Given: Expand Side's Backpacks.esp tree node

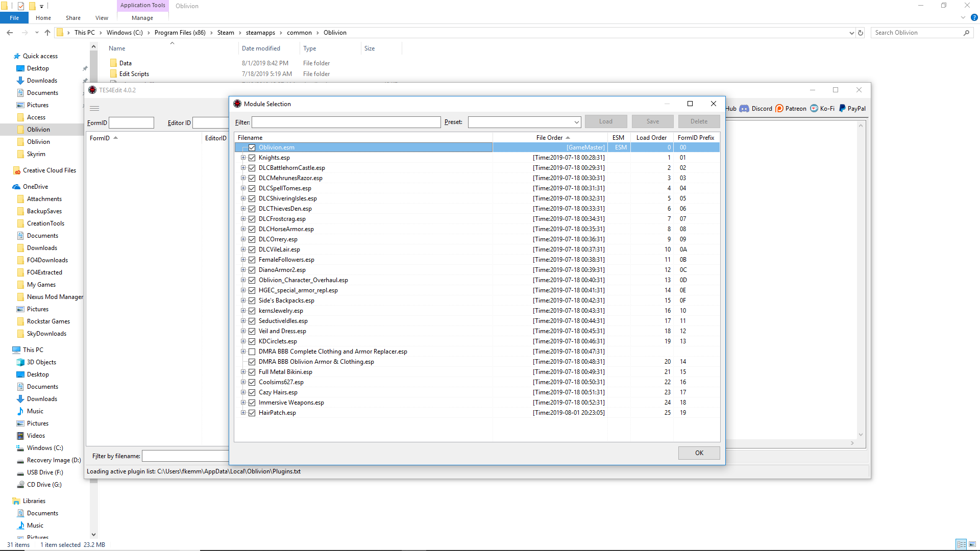Looking at the screenshot, I should click(243, 300).
